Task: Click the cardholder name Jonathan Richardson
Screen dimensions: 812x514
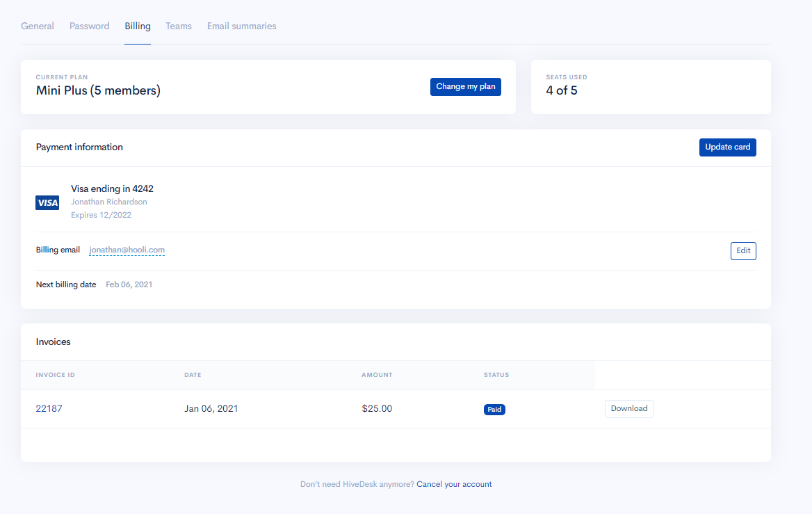Action: 108,202
